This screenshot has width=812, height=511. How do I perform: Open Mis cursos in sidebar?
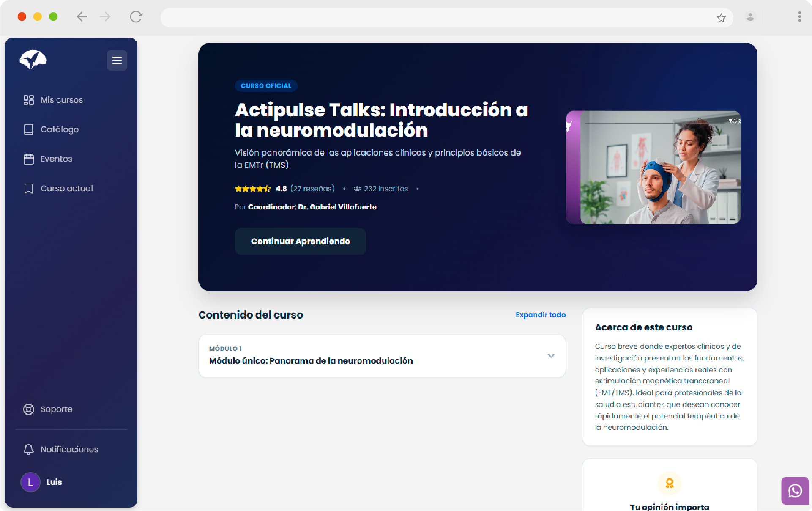[61, 100]
